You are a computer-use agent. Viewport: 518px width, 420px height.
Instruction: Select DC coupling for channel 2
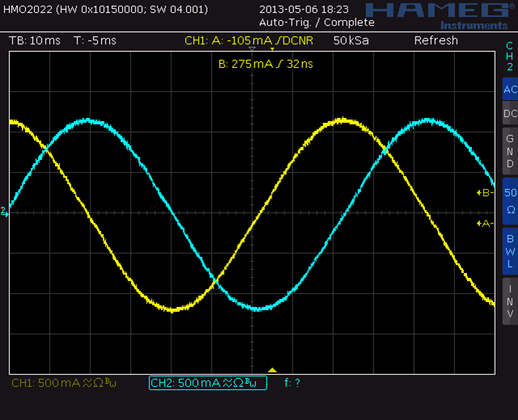pos(509,114)
